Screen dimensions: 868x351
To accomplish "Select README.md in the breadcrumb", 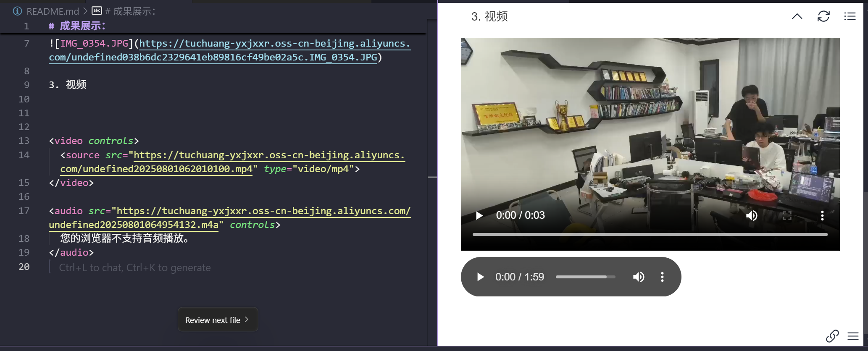I will point(52,11).
